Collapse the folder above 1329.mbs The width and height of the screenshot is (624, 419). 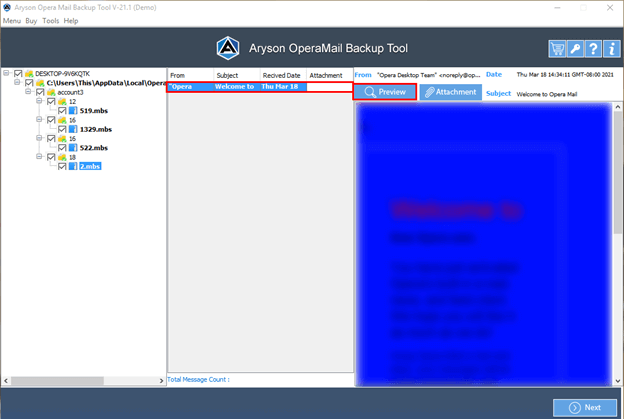39,119
